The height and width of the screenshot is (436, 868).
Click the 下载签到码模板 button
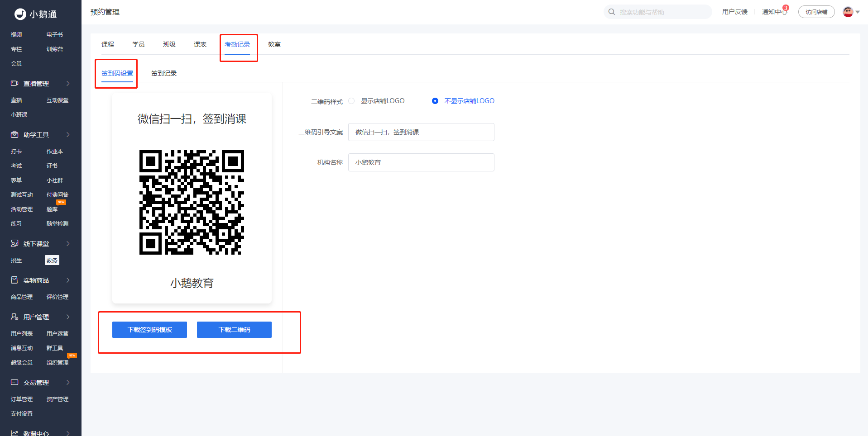pyautogui.click(x=149, y=330)
